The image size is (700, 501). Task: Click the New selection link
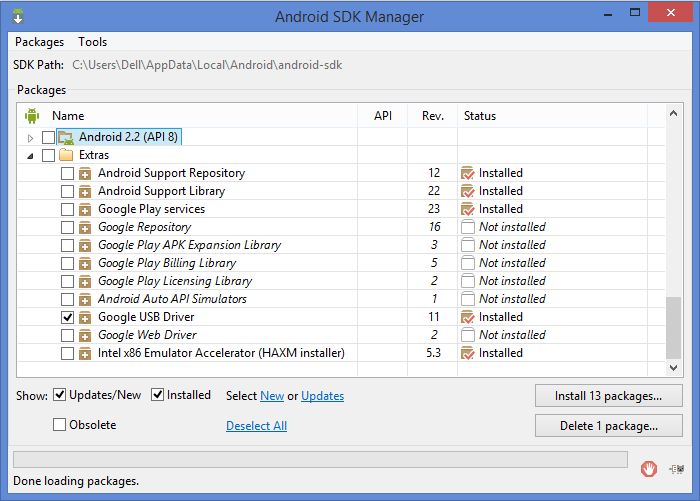[272, 396]
